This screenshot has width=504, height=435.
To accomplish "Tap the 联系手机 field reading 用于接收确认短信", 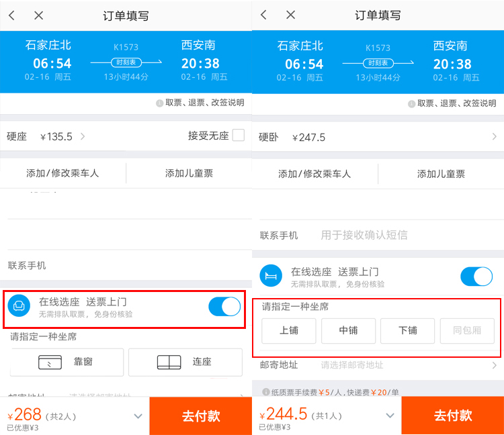I will (x=364, y=235).
